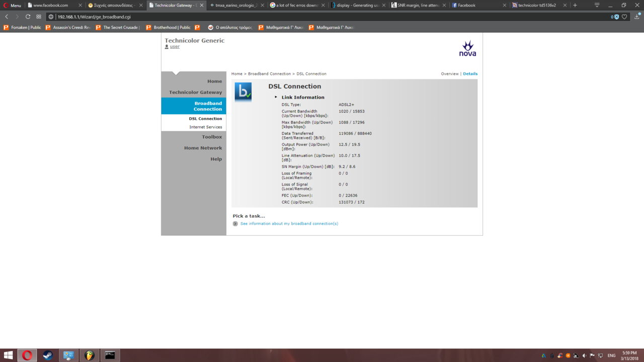Open the Toolbox sidebar section
Image resolution: width=644 pixels, height=362 pixels.
212,137
